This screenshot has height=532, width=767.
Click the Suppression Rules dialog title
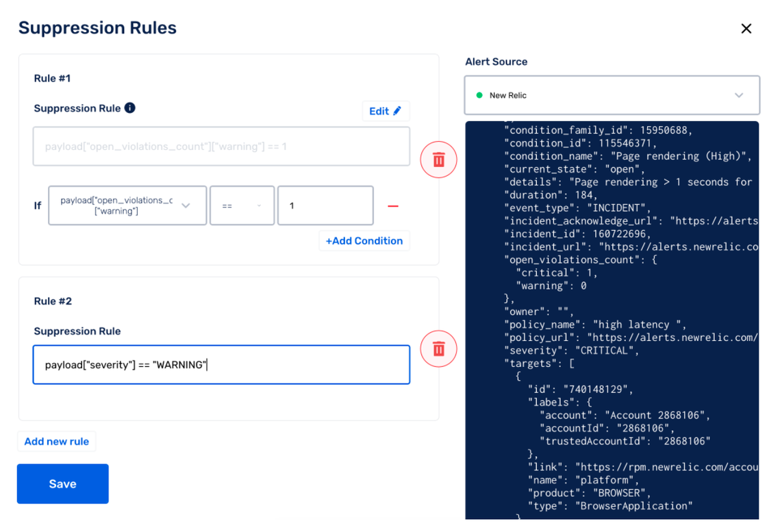click(x=97, y=28)
